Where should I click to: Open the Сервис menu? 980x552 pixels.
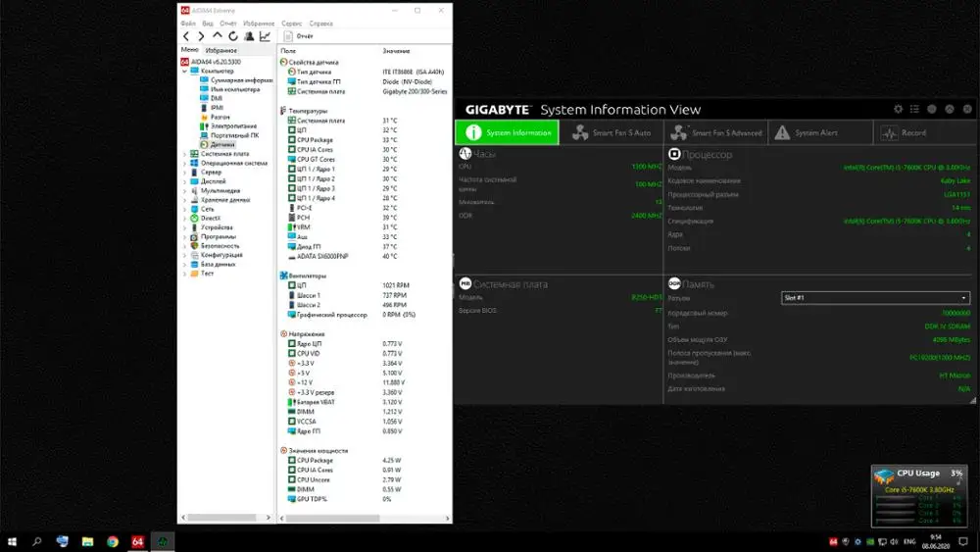[292, 24]
